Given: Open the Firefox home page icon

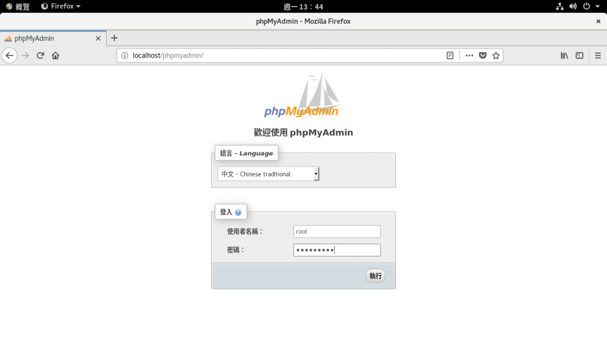Looking at the screenshot, I should click(x=55, y=55).
